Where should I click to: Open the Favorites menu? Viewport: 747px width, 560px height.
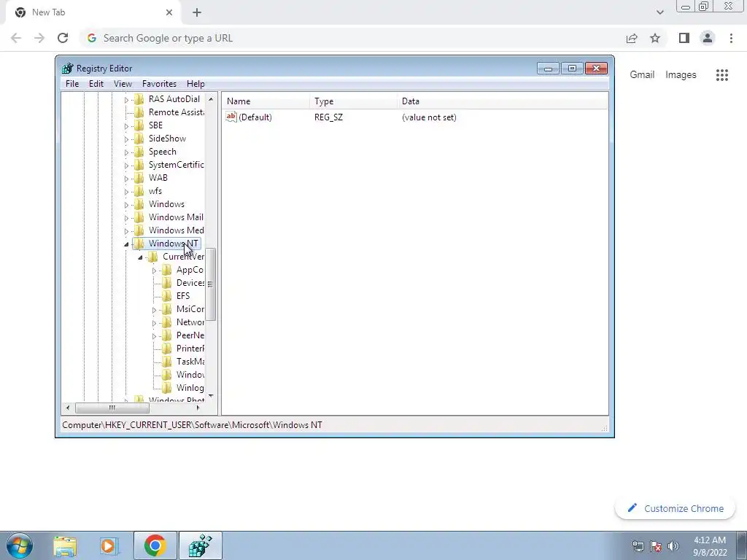pos(160,84)
